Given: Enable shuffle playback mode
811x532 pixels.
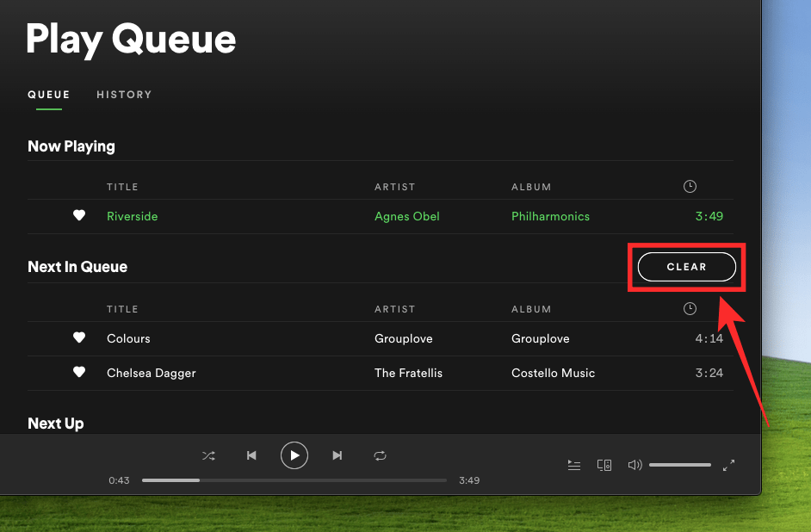Looking at the screenshot, I should pos(208,455).
